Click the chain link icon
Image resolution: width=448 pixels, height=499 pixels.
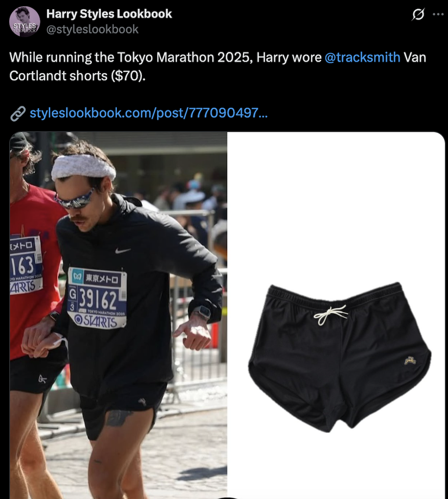[18, 113]
